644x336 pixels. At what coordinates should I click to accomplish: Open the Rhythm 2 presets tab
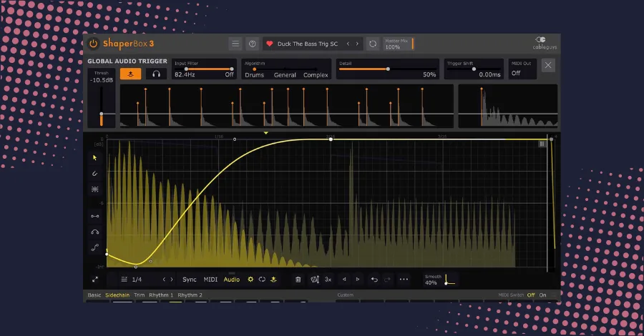[190, 295]
